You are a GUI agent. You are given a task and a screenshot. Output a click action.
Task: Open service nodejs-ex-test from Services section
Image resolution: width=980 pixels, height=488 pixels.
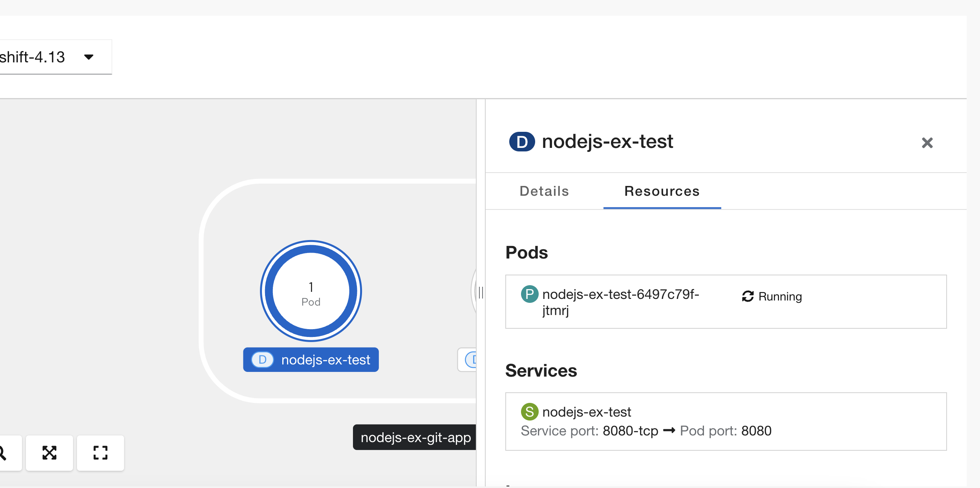click(x=586, y=412)
